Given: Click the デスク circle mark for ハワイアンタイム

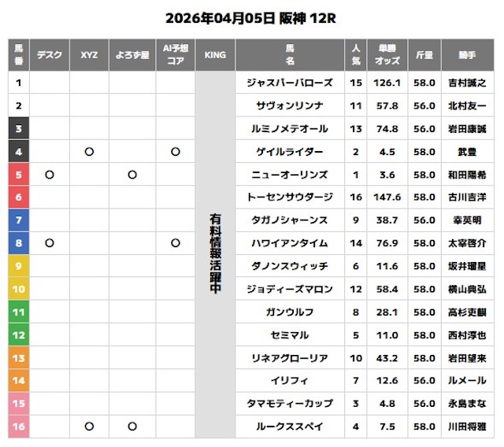Looking at the screenshot, I should tap(50, 243).
